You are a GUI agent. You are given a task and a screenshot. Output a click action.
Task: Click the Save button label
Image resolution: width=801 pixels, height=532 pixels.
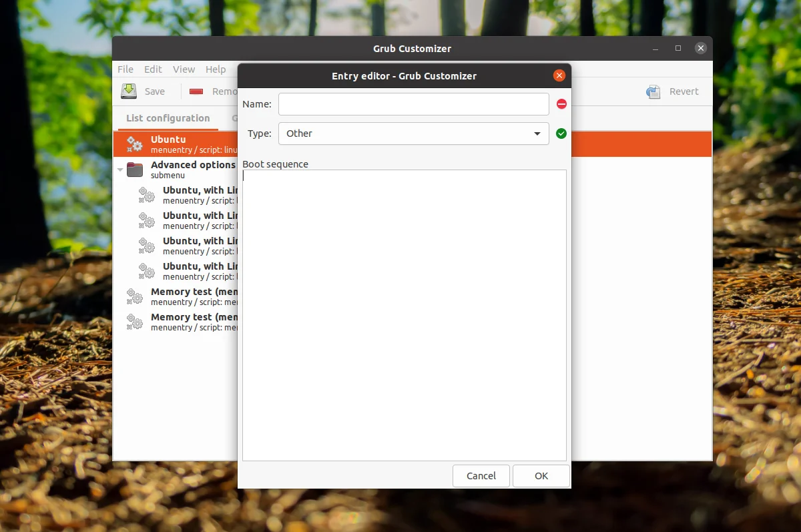click(x=155, y=91)
